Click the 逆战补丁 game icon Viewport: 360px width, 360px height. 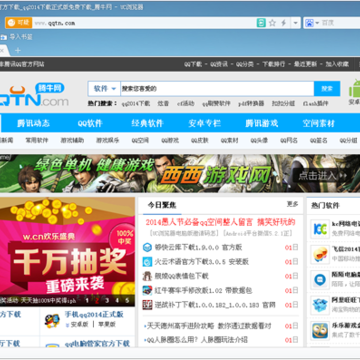pyautogui.click(x=147, y=305)
